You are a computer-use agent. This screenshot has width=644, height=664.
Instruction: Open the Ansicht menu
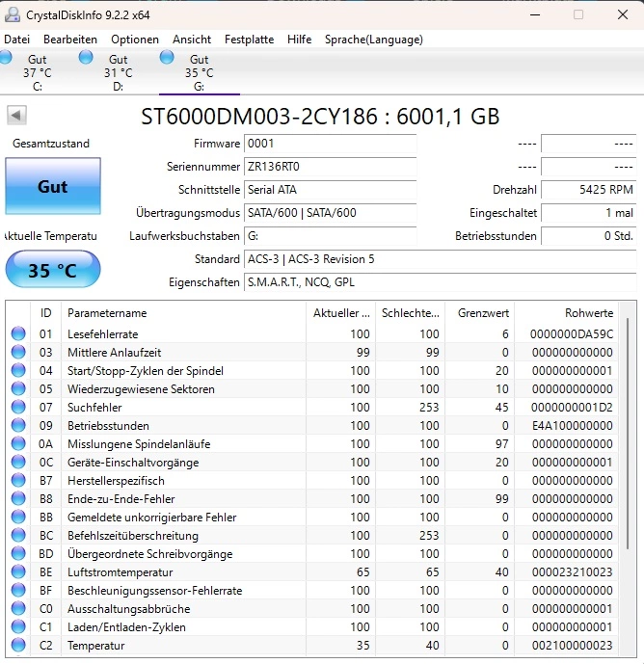pyautogui.click(x=192, y=40)
